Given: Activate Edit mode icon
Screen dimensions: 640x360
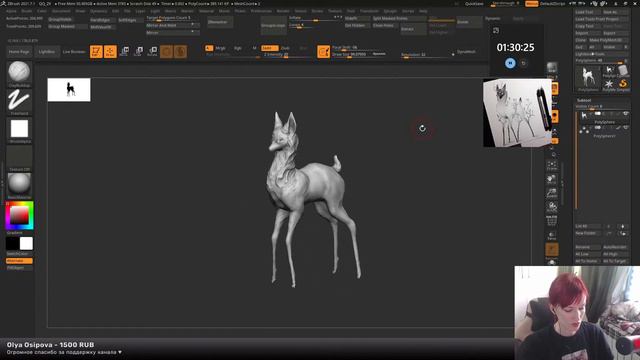Looking at the screenshot, I should coord(96,51).
